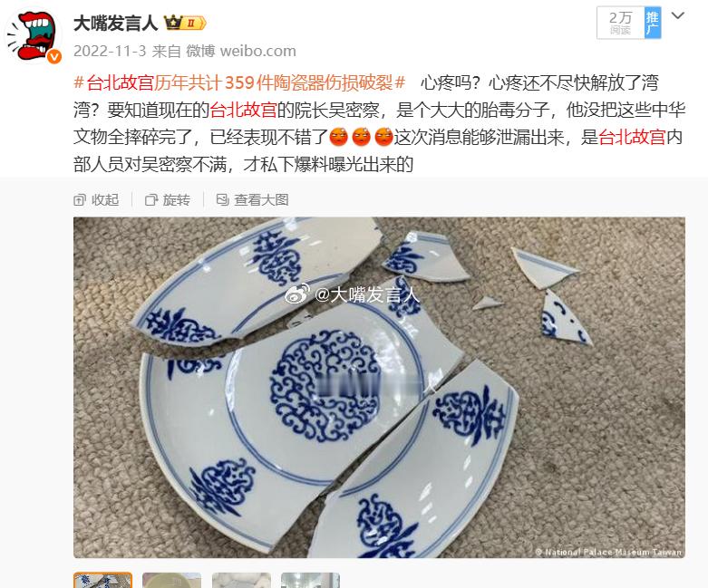This screenshot has height=588, width=708.
Task: Select the third image thumbnail
Action: 241,580
